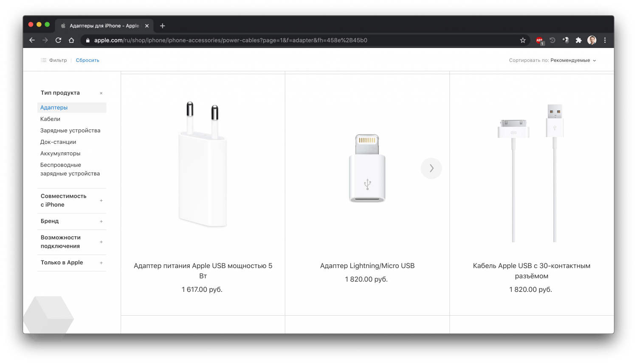Expand Возможности подключения filter
The width and height of the screenshot is (637, 364).
72,242
